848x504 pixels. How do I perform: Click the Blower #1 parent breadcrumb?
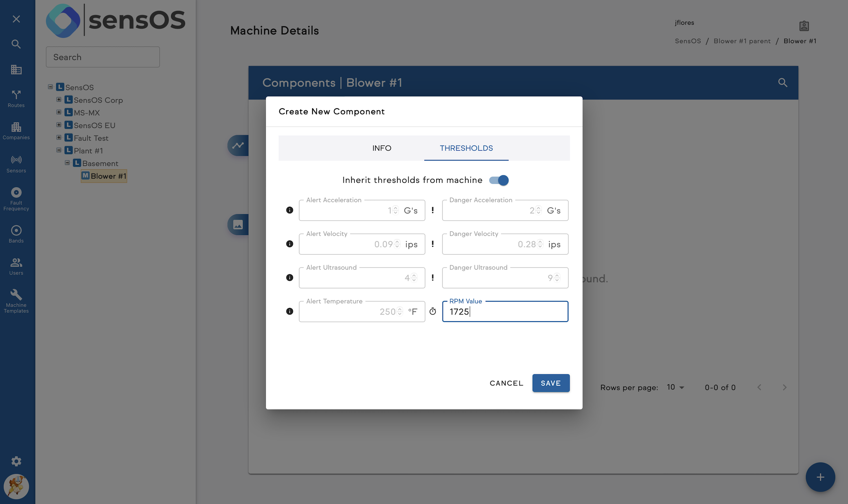click(742, 41)
